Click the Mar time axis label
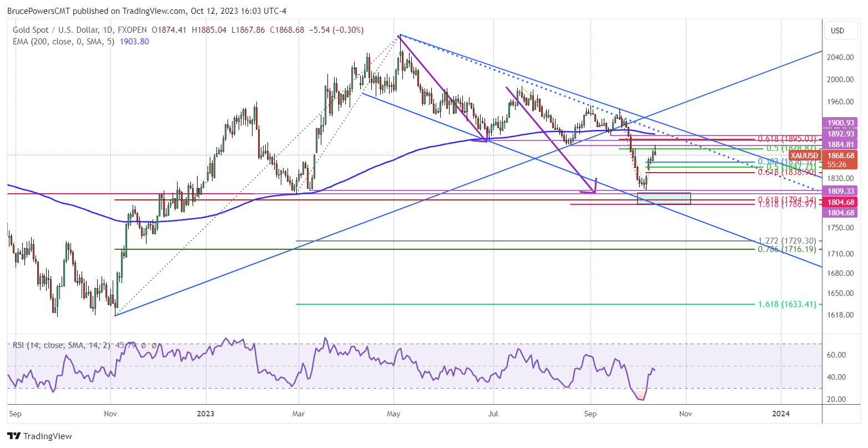Screen dimensions: 868x448 point(299,414)
